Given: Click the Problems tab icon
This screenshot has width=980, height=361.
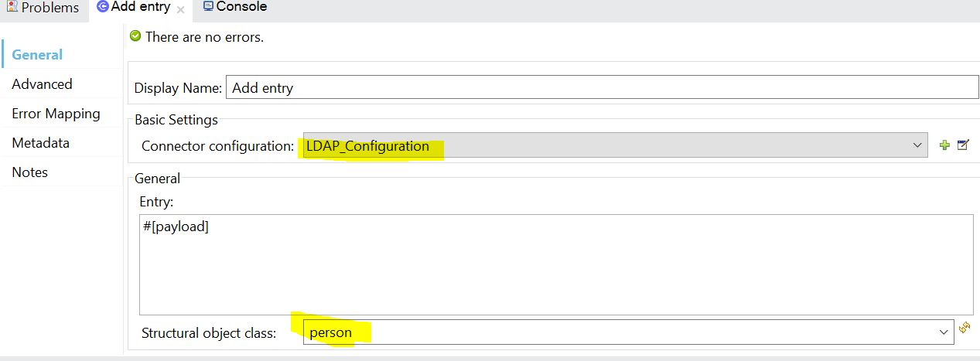Looking at the screenshot, I should coord(11,8).
